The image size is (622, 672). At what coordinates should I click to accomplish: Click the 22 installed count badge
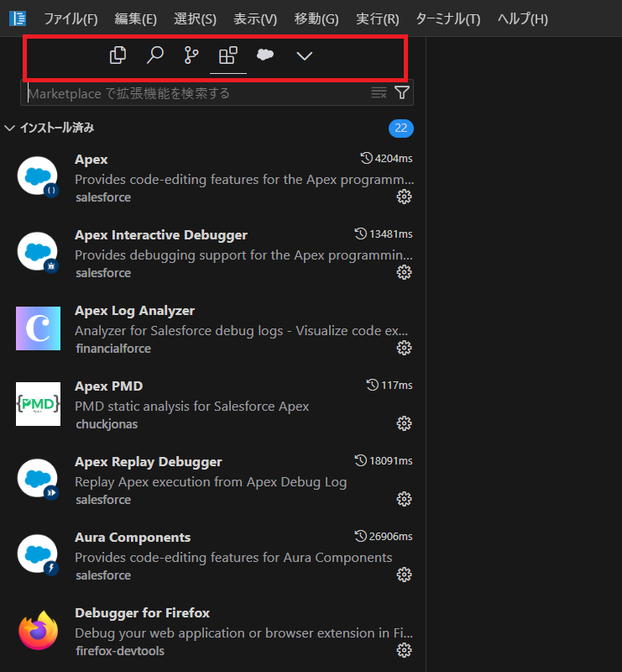coord(401,129)
